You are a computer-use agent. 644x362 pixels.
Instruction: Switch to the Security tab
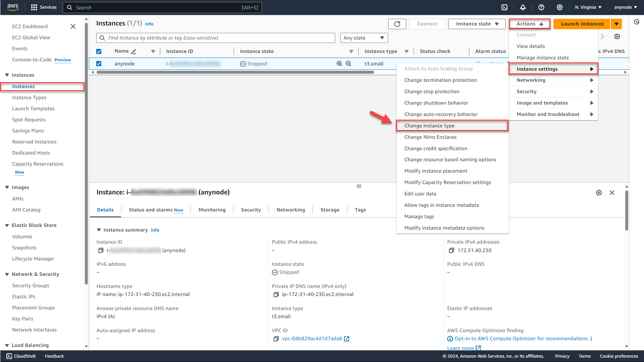click(x=251, y=209)
